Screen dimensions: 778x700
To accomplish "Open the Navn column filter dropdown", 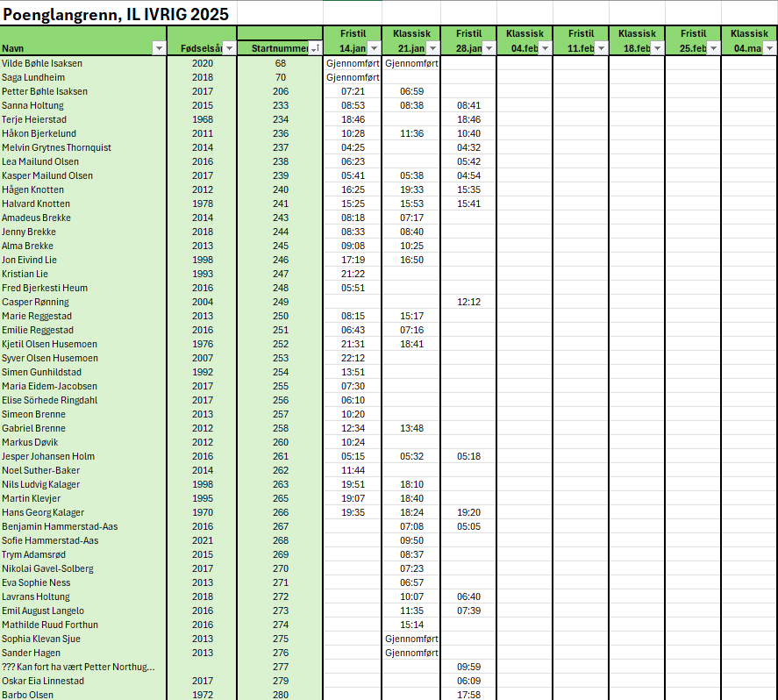I will [159, 49].
